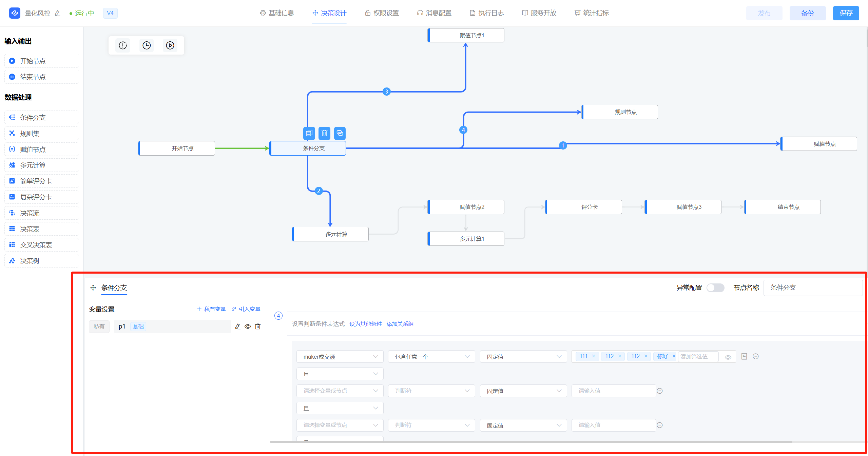This screenshot has height=456, width=868.
Task: Click the copy icon above 条件分支 node
Action: (309, 133)
